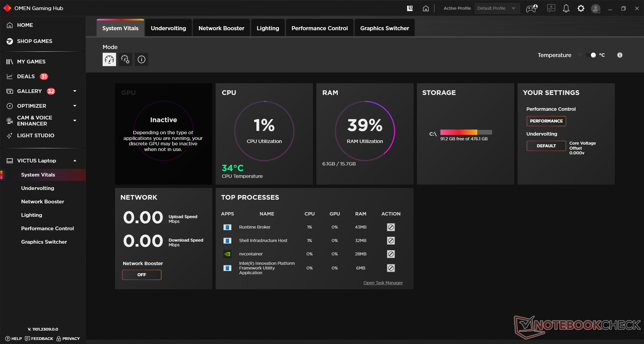Open the Default Profile dropdown
This screenshot has width=644, height=344.
click(x=497, y=8)
